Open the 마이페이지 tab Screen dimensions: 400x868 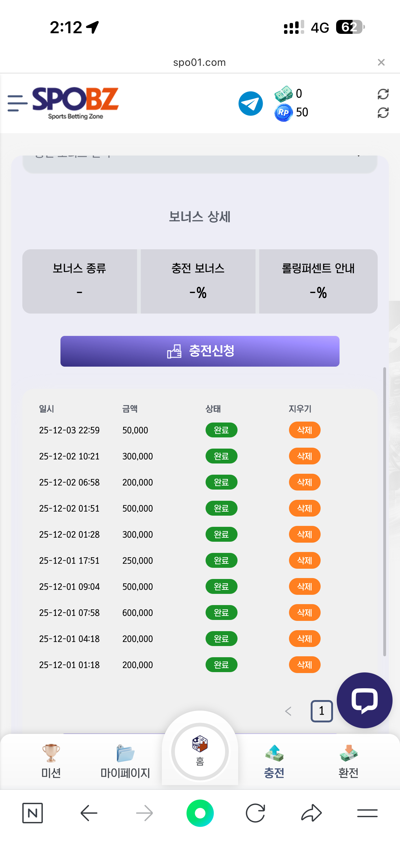pos(125,761)
